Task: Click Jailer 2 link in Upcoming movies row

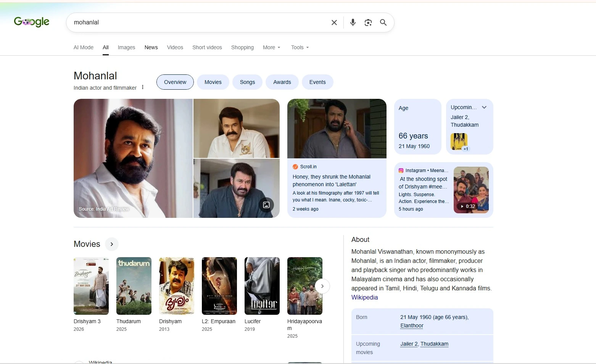Action: [409, 344]
